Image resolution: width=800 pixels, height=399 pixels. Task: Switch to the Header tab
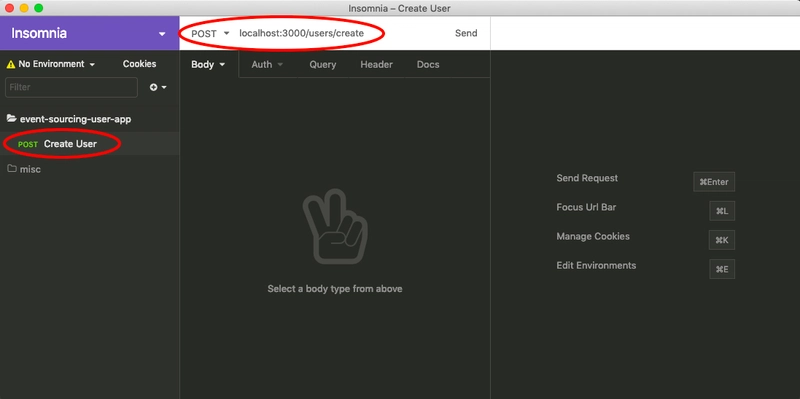(x=377, y=65)
